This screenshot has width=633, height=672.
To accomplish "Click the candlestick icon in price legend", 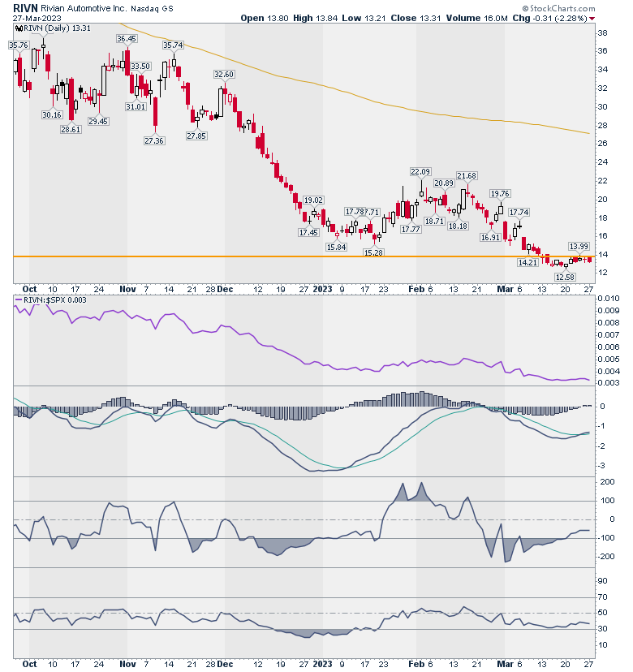I will point(19,28).
